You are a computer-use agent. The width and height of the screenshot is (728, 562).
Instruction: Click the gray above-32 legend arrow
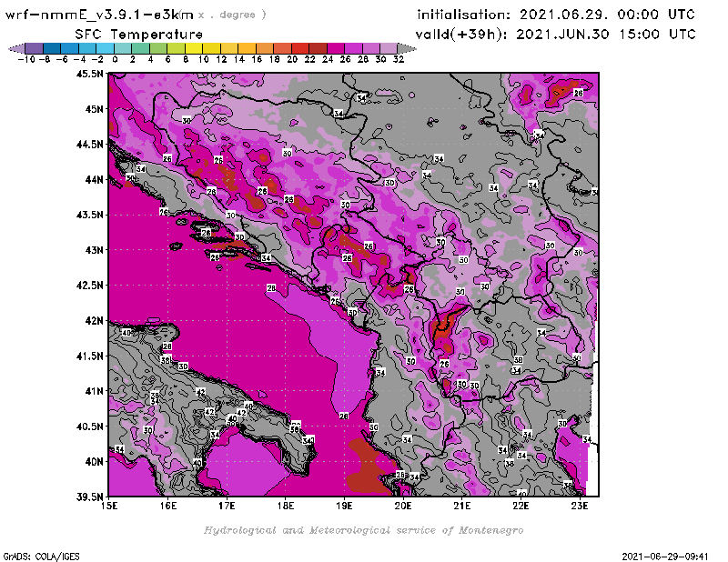point(407,49)
